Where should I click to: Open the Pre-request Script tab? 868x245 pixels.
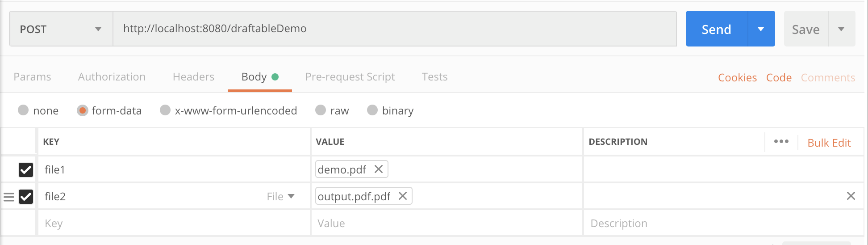[350, 77]
